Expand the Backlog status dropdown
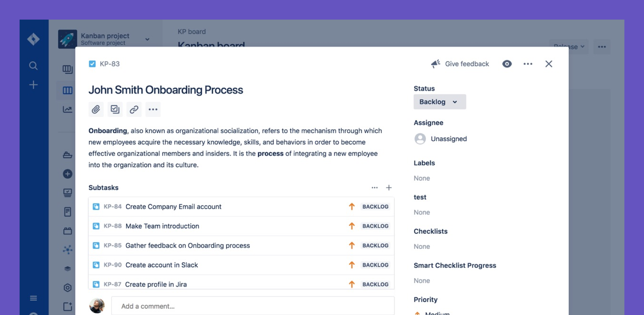 click(x=440, y=102)
